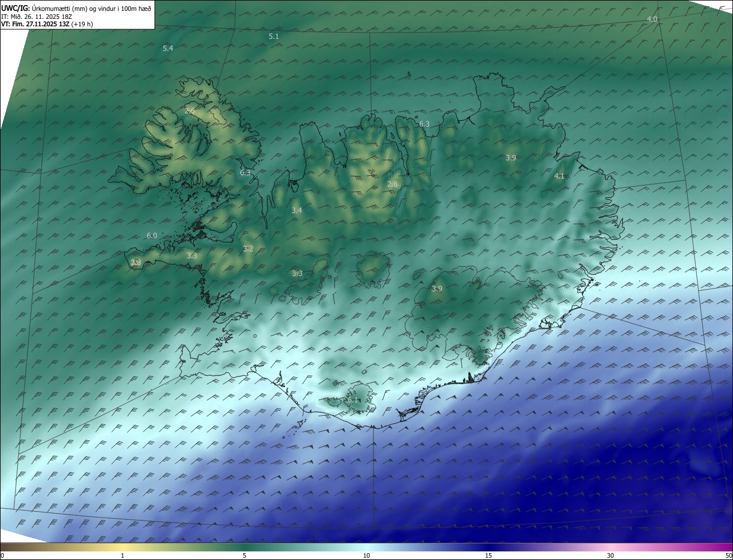Select the 6.0 value label offshore west
733x560 pixels.
click(152, 235)
